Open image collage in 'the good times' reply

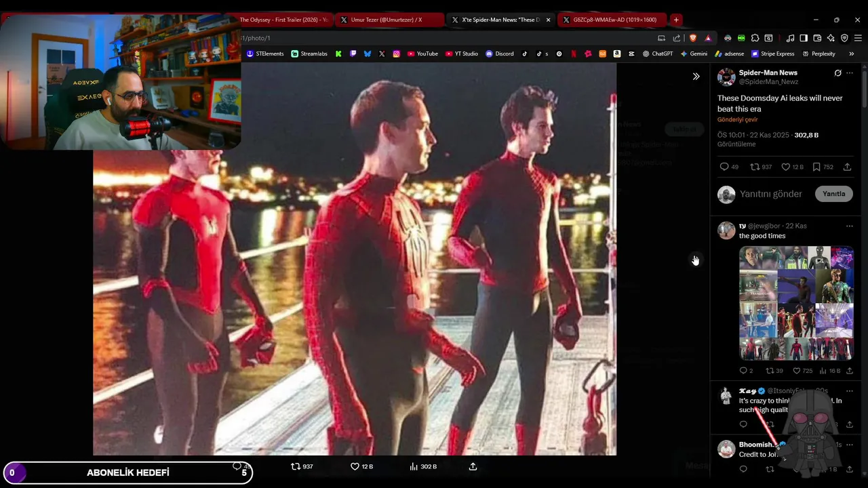(x=796, y=303)
